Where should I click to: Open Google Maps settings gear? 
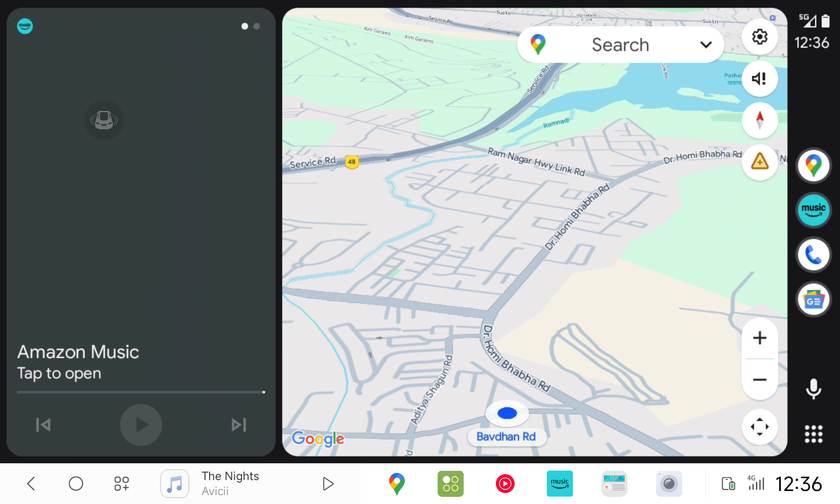click(759, 37)
